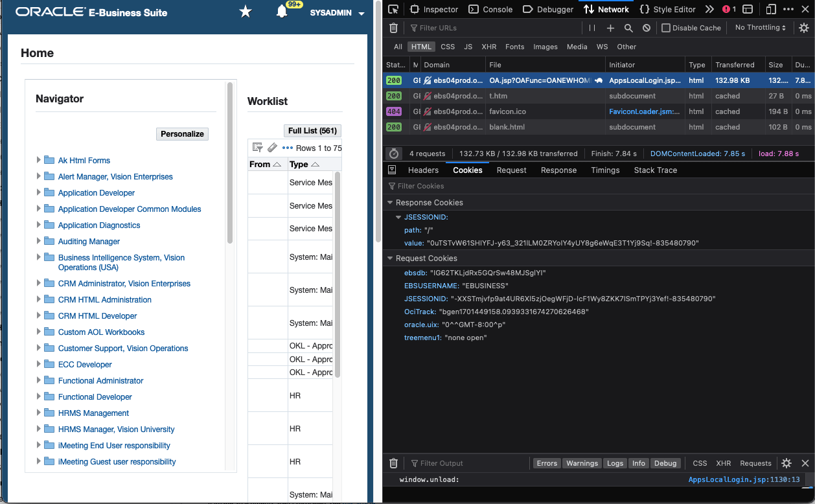Clear the network log with the trash icon
Viewport: 815px width, 504px height.
coord(393,28)
